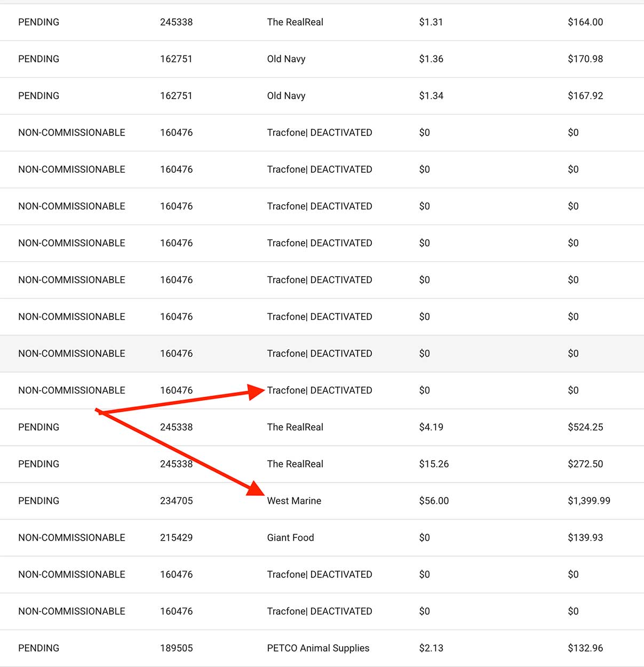Select the $2.13 commission value
This screenshot has width=644, height=667.
coord(431,648)
